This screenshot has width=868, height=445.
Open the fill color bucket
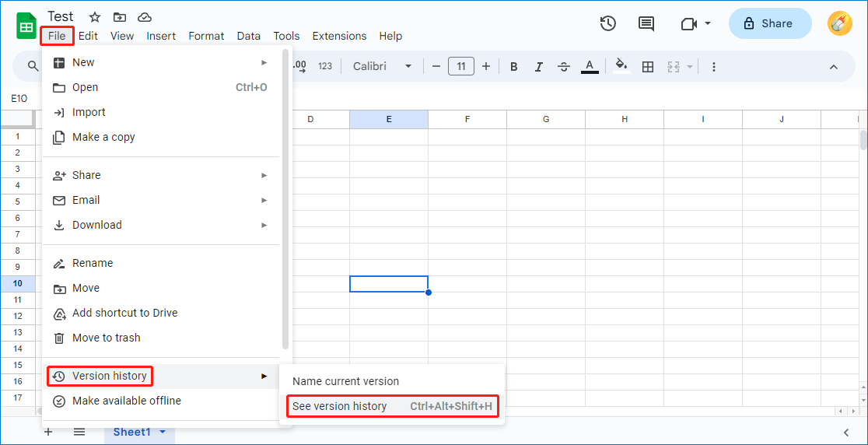point(621,66)
